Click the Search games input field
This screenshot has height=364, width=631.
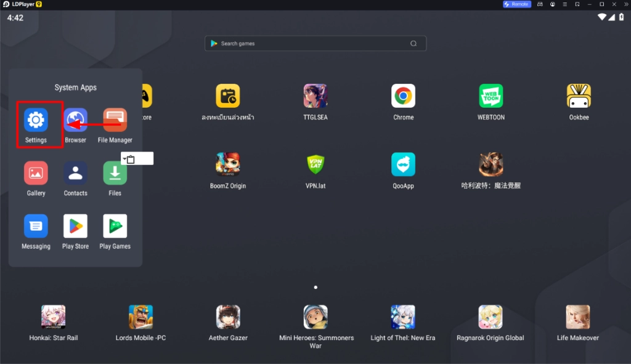coord(315,44)
